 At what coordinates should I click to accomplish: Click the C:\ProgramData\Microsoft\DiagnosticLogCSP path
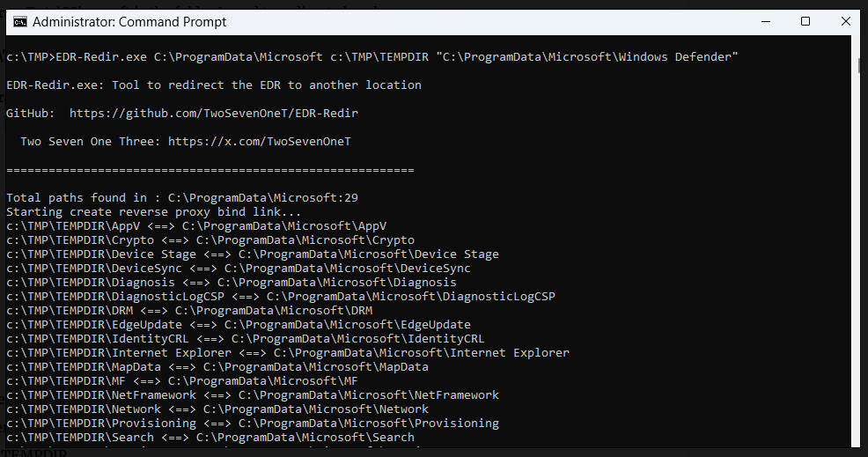411,297
